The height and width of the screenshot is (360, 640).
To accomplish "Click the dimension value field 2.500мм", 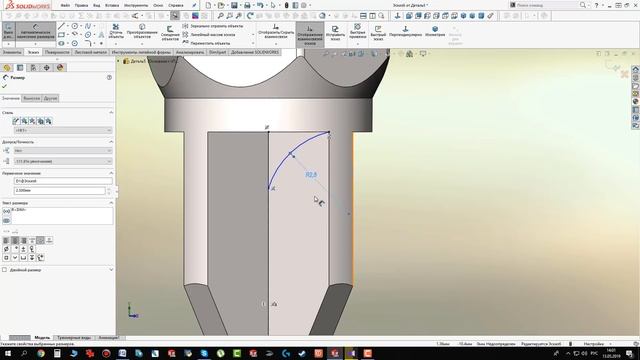I will coord(60,191).
